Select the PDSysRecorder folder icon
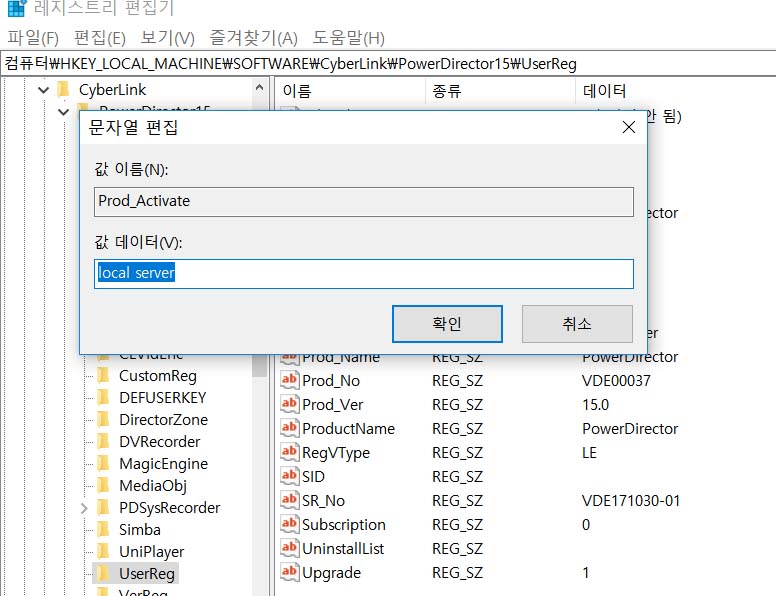The height and width of the screenshot is (596, 776). (103, 507)
